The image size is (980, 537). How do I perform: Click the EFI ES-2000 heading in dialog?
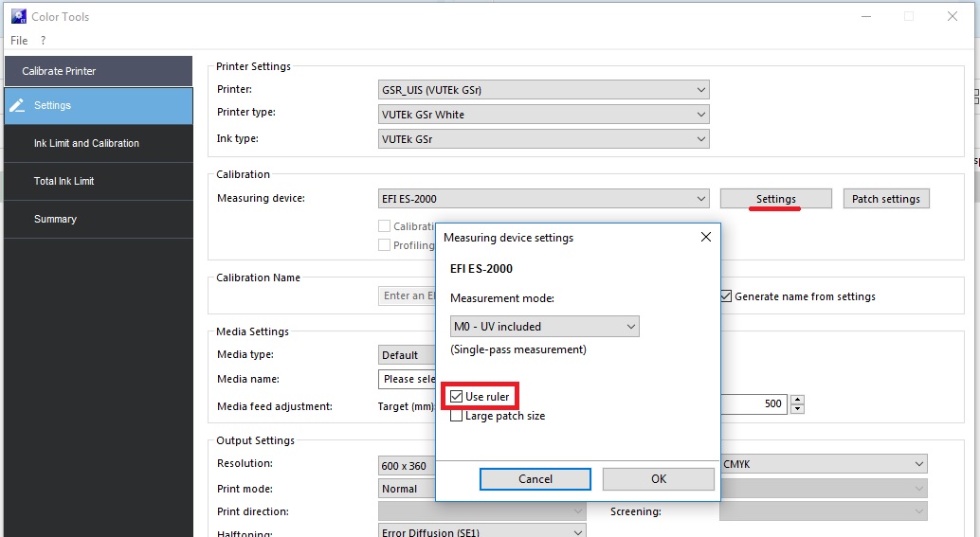tap(481, 269)
